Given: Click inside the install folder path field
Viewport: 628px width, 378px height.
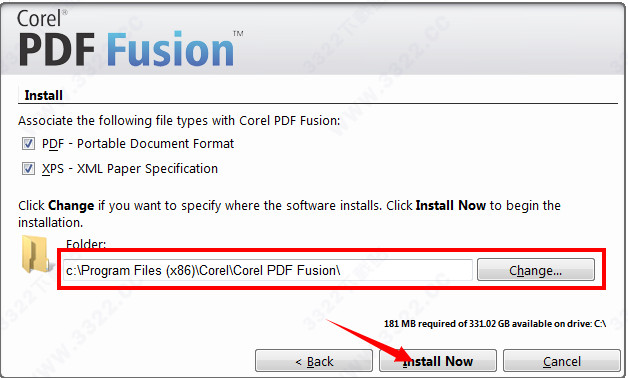Looking at the screenshot, I should pos(268,270).
